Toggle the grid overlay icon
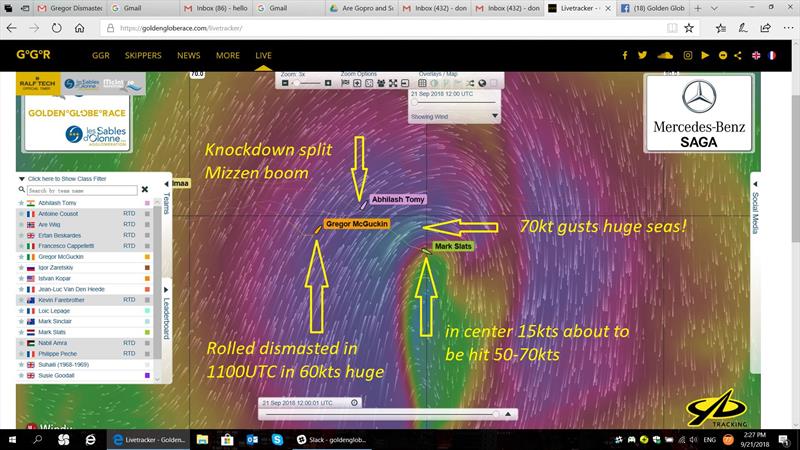 click(x=422, y=83)
